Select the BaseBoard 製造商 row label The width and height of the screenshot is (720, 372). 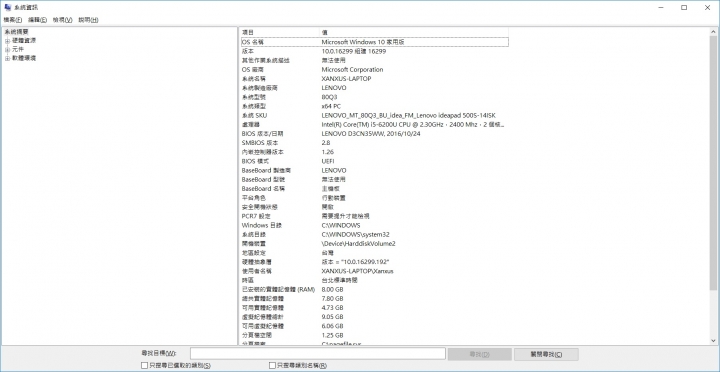pos(266,170)
